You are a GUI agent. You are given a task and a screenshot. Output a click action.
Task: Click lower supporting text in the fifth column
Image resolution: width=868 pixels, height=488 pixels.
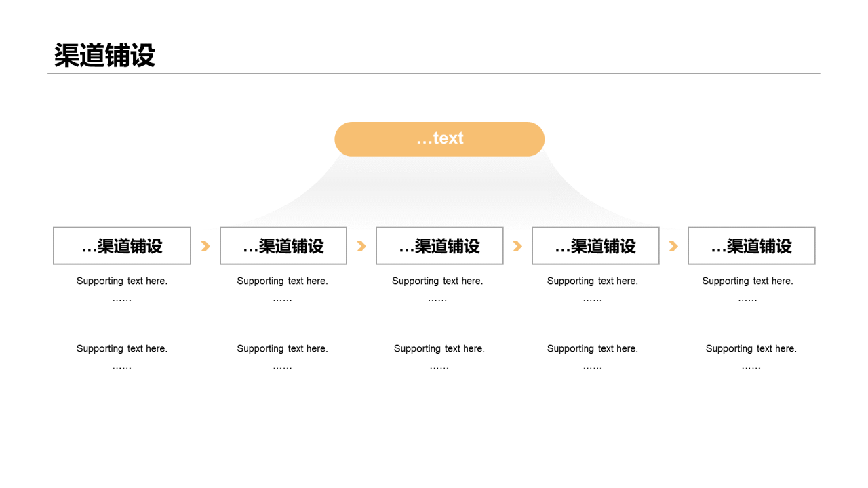751,357
